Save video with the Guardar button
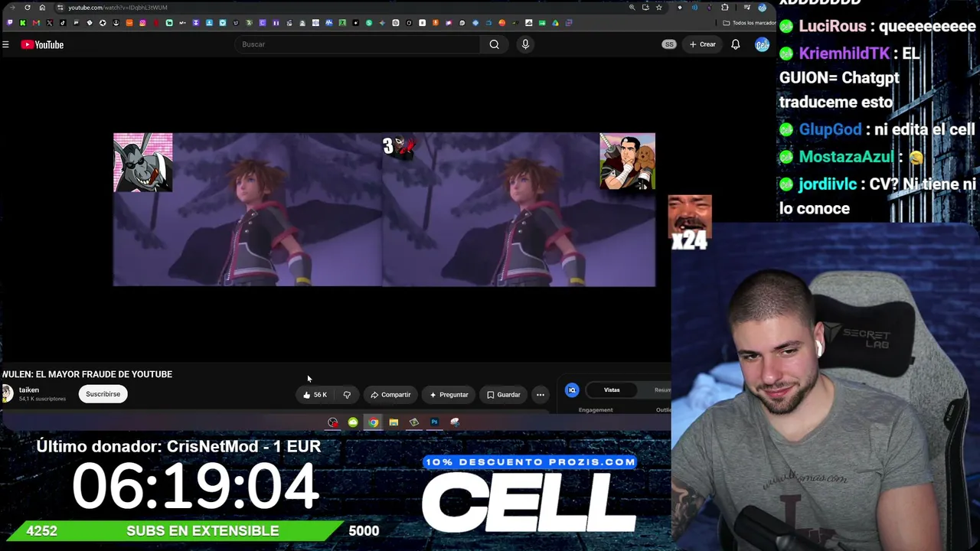Image resolution: width=980 pixels, height=551 pixels. pyautogui.click(x=503, y=395)
